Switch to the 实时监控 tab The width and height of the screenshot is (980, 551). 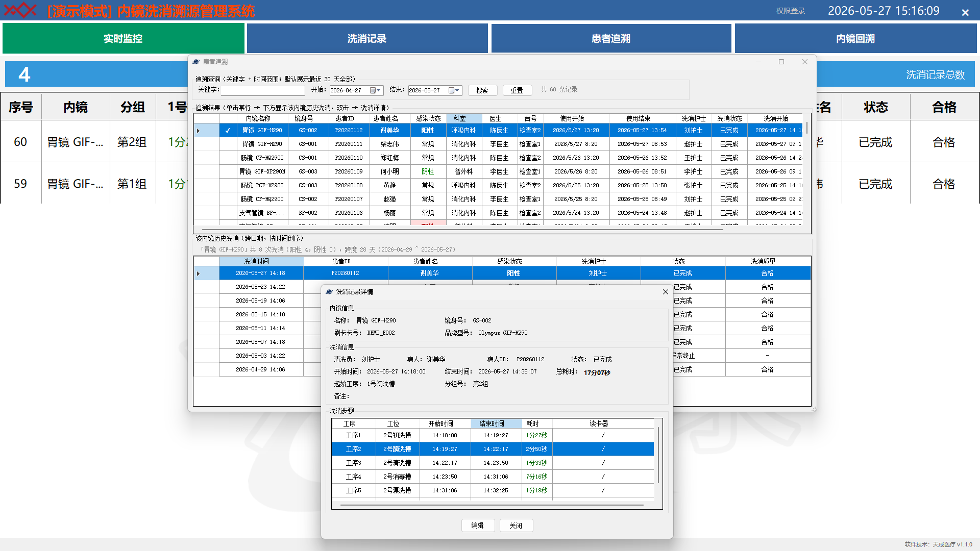point(123,38)
